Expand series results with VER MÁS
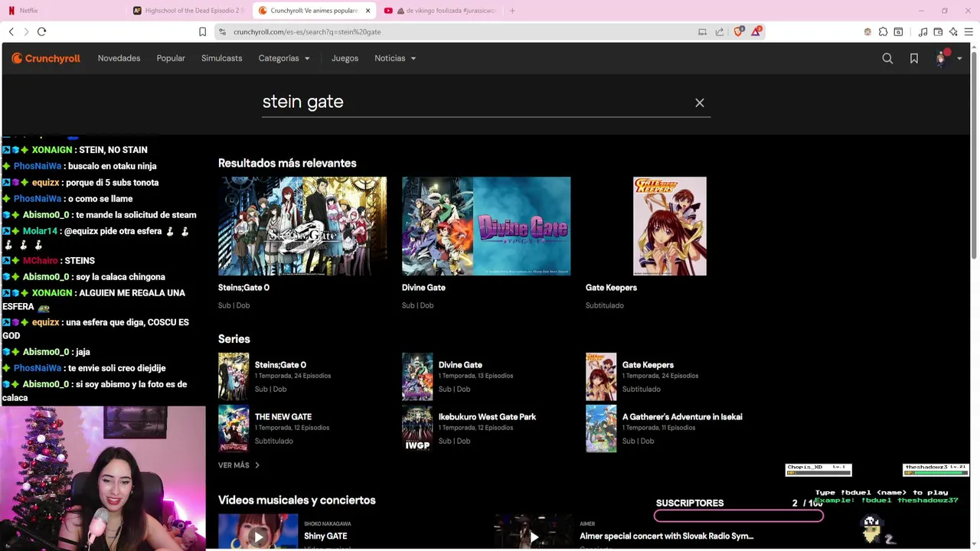 point(239,465)
